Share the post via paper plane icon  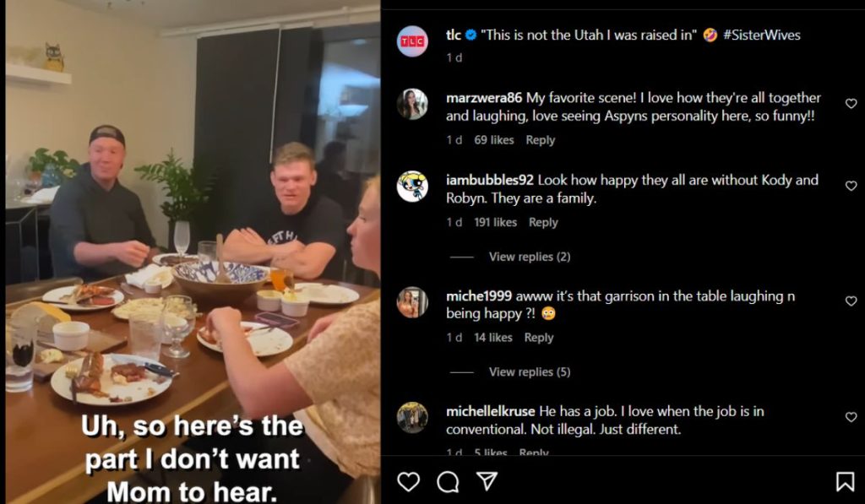[x=487, y=481]
